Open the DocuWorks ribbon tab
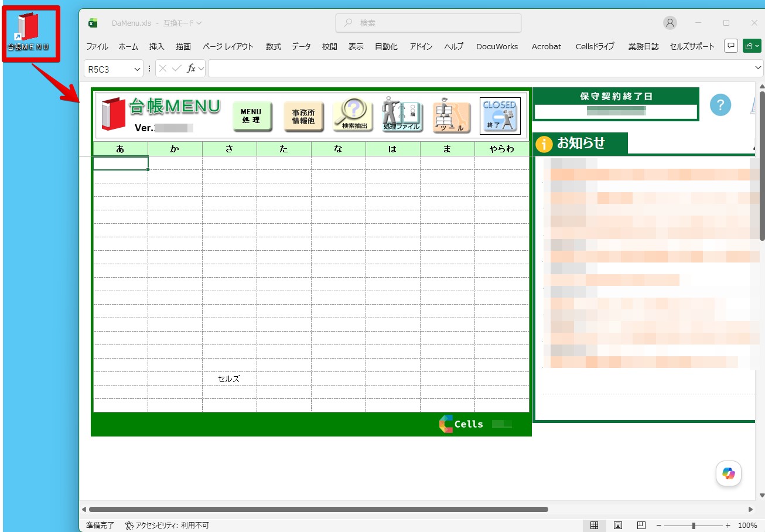 click(497, 46)
